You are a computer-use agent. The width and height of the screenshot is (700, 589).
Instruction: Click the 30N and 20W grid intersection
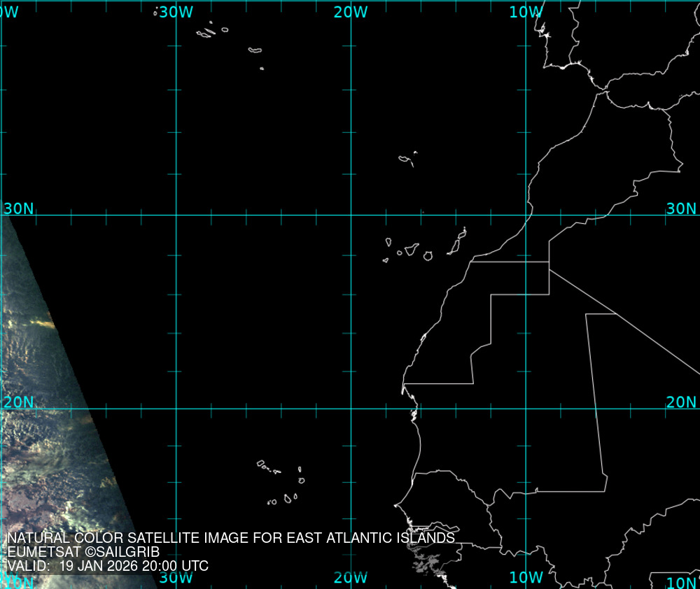pos(351,215)
